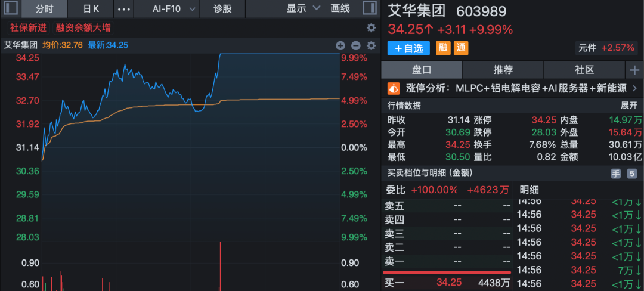
Task: Click the 融 margin trading badge
Action: click(442, 48)
